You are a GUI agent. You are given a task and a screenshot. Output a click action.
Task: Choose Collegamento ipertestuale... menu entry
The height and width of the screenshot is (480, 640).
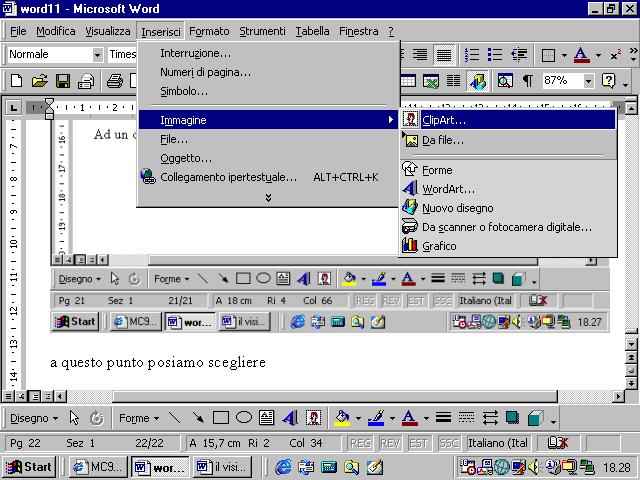pyautogui.click(x=267, y=177)
